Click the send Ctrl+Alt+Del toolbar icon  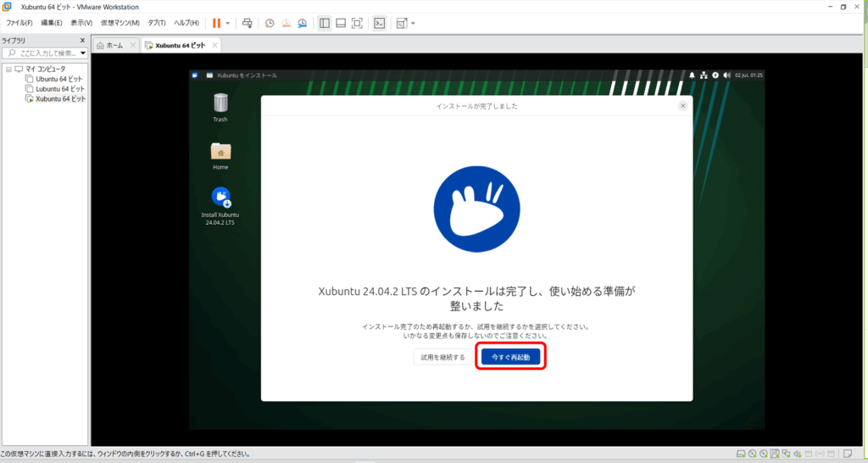247,23
